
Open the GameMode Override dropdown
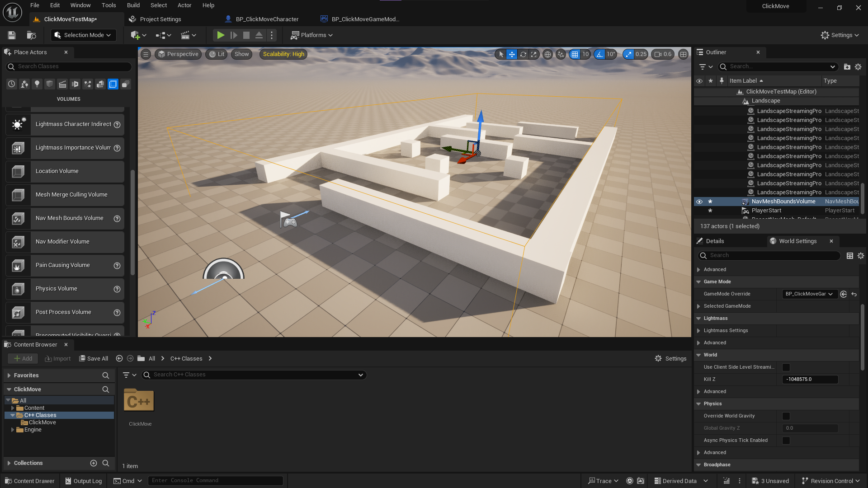coord(809,294)
